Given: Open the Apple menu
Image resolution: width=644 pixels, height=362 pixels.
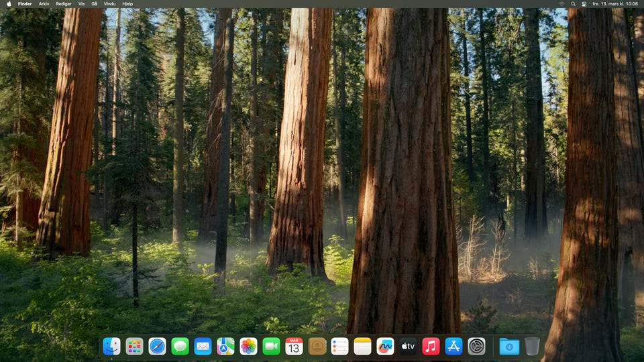Looking at the screenshot, I should coord(9,4).
